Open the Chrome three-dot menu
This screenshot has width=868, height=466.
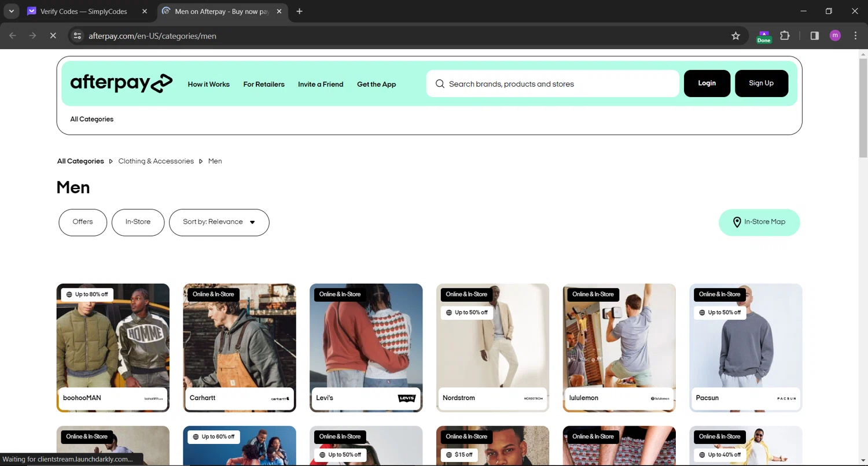tap(855, 36)
